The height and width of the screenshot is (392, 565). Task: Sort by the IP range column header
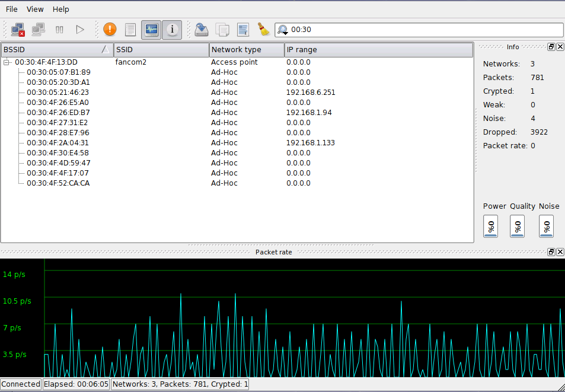(x=379, y=50)
